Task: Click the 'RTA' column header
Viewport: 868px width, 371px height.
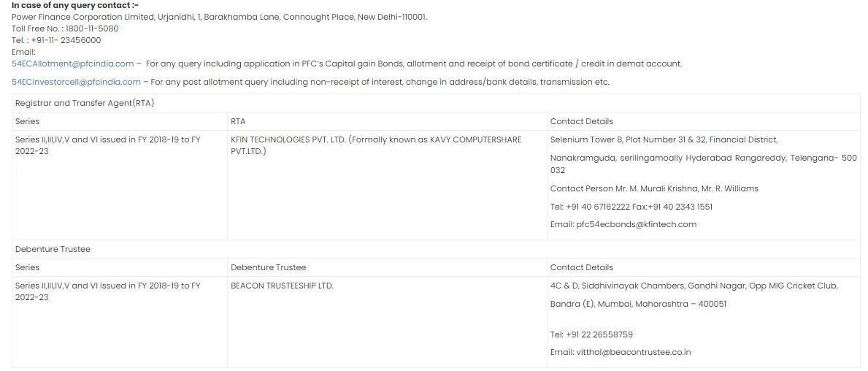Action: click(x=238, y=121)
